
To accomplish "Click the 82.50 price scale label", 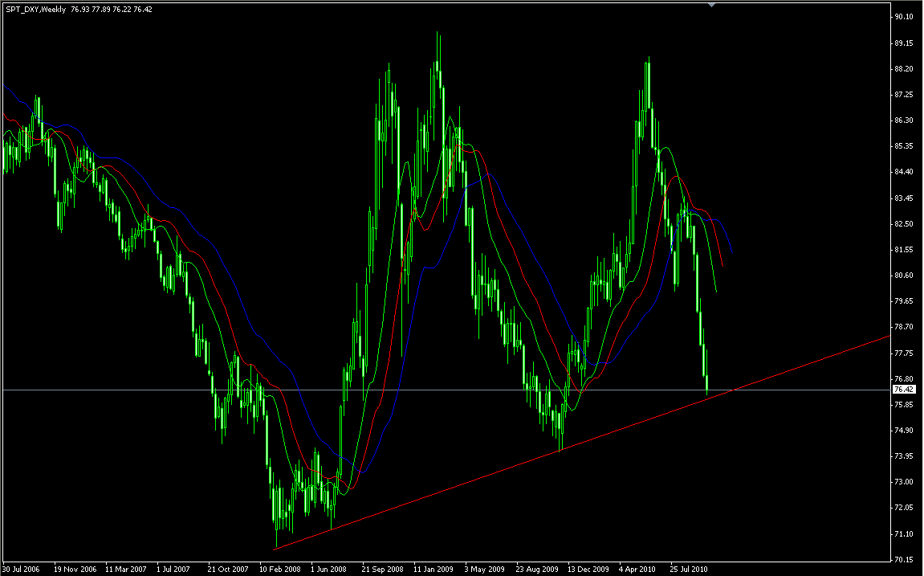I will (903, 224).
